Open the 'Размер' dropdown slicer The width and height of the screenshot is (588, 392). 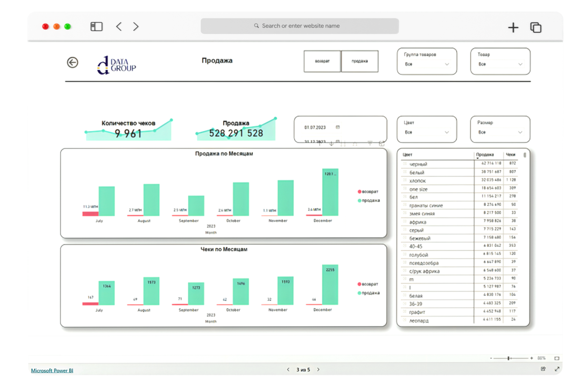500,132
